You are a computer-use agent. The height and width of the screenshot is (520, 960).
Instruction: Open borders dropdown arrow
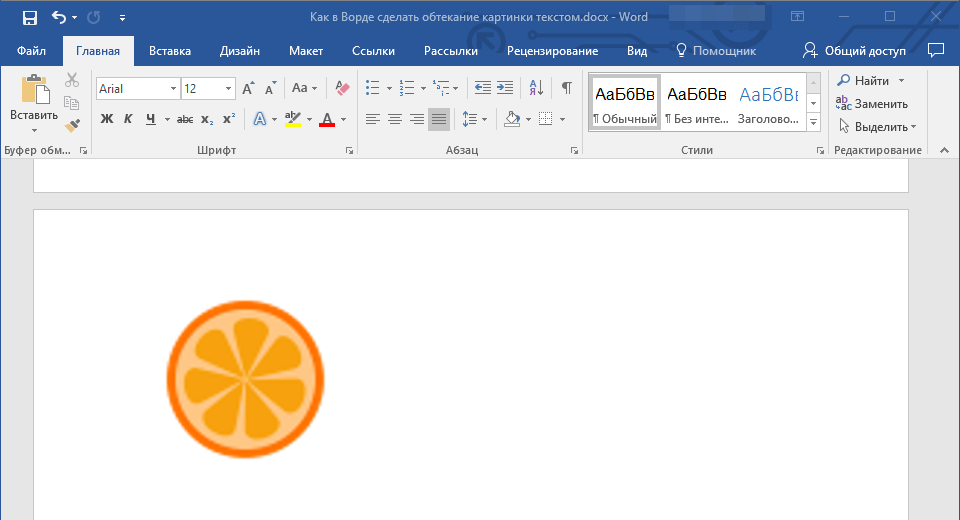click(x=563, y=119)
